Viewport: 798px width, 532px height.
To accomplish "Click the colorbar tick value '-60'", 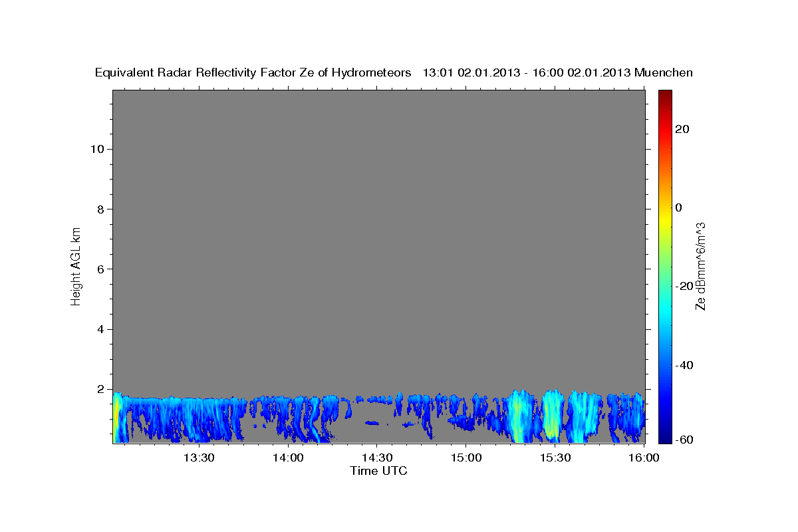I will tap(684, 440).
